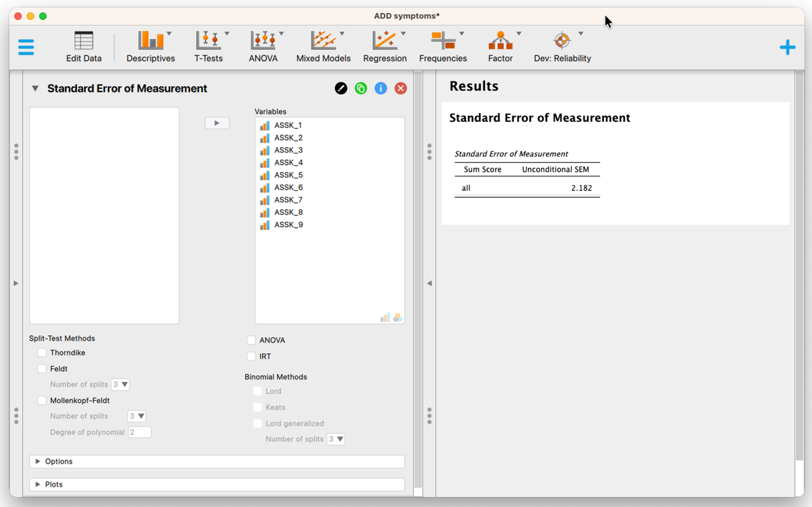The height and width of the screenshot is (507, 812).
Task: Click the blue info icon
Action: tap(381, 89)
